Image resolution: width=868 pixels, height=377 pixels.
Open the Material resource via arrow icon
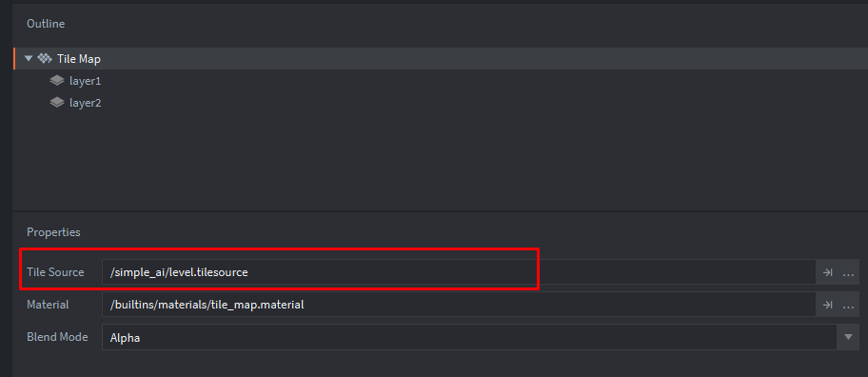827,305
